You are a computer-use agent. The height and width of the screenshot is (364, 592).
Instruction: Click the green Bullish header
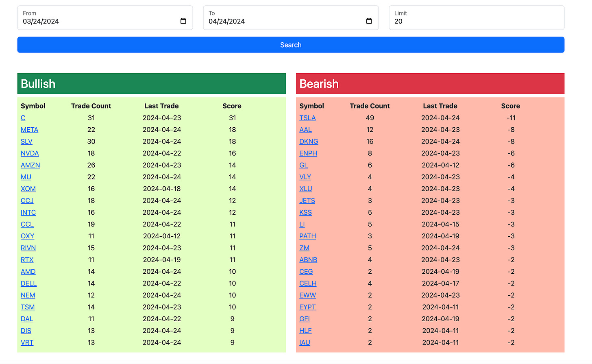pyautogui.click(x=152, y=83)
